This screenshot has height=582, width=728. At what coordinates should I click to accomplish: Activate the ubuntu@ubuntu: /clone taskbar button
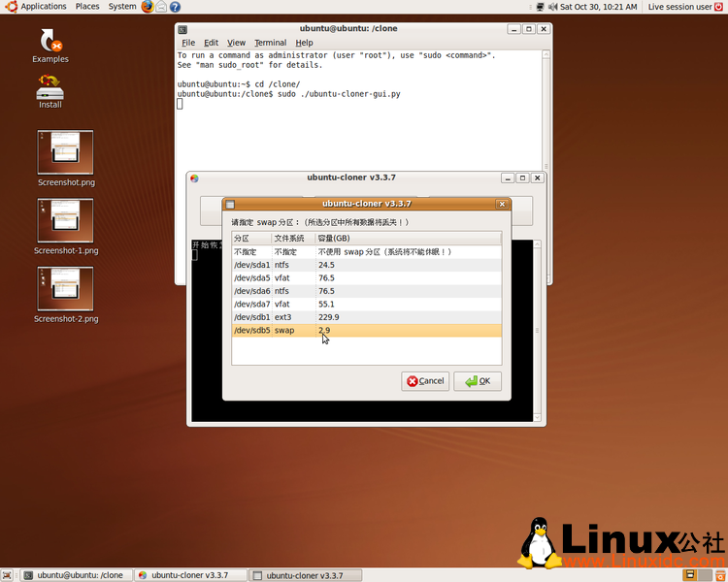[x=77, y=575]
